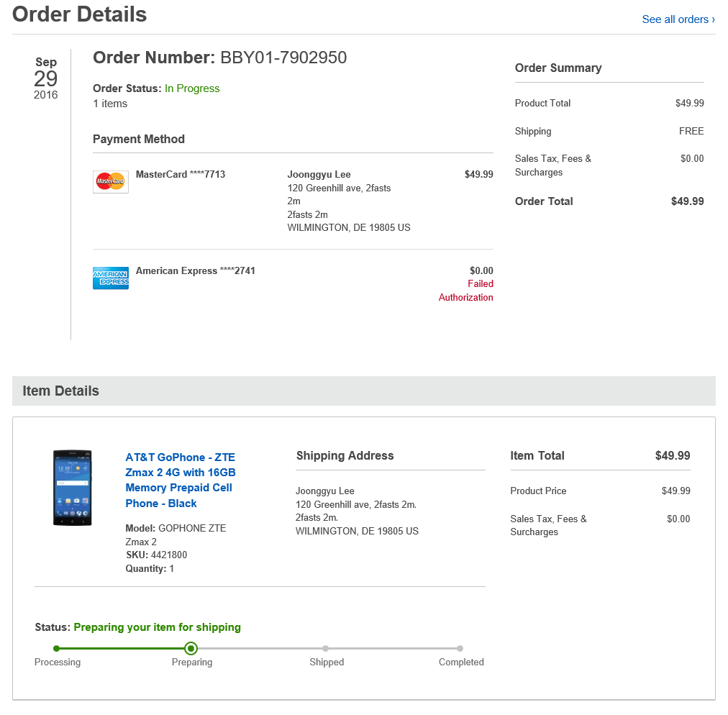Click the Order Summary heading
Image resolution: width=728 pixels, height=715 pixels.
(x=558, y=68)
